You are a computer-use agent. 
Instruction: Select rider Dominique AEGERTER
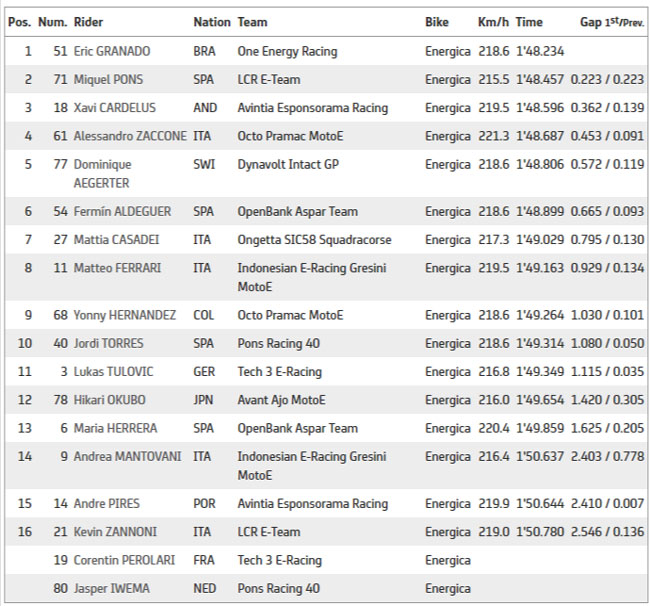(x=102, y=174)
